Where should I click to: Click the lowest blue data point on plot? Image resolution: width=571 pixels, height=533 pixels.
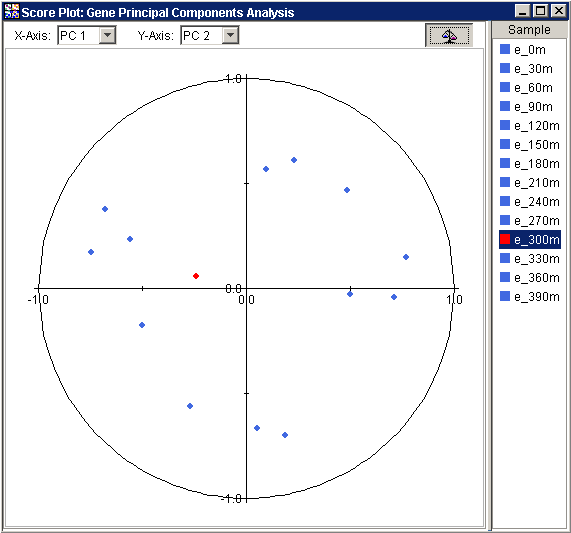285,435
